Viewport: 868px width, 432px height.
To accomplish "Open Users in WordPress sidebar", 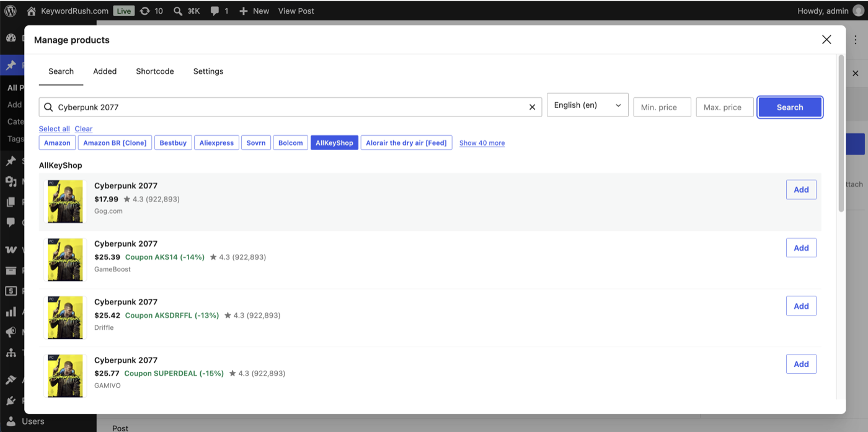I will (x=33, y=421).
